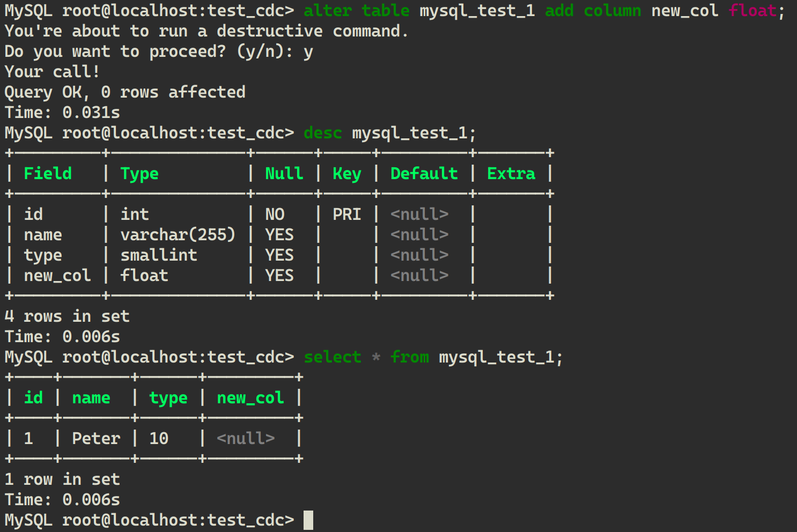Click the 'Null' column header
Screen dimensions: 797x532
click(x=284, y=174)
